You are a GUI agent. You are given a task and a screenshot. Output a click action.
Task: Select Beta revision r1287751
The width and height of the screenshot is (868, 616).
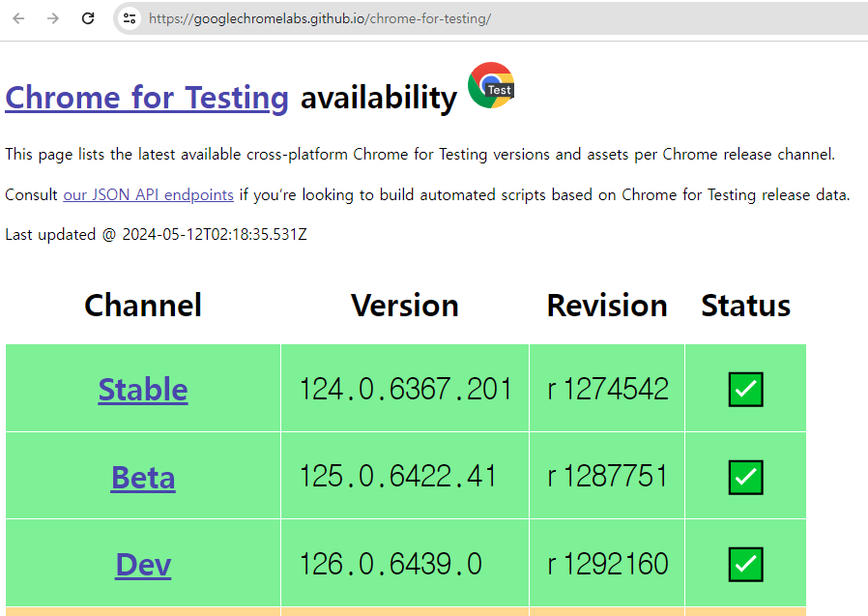click(x=607, y=477)
